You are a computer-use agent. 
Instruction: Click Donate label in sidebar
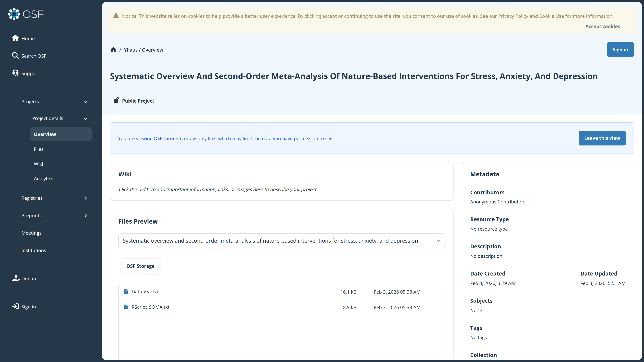[x=29, y=279]
